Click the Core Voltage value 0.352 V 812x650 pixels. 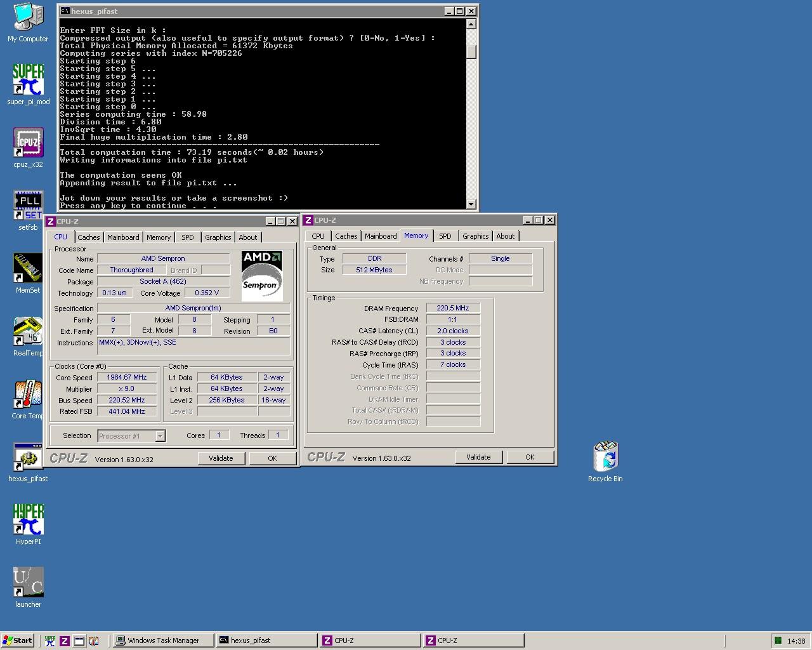click(207, 293)
